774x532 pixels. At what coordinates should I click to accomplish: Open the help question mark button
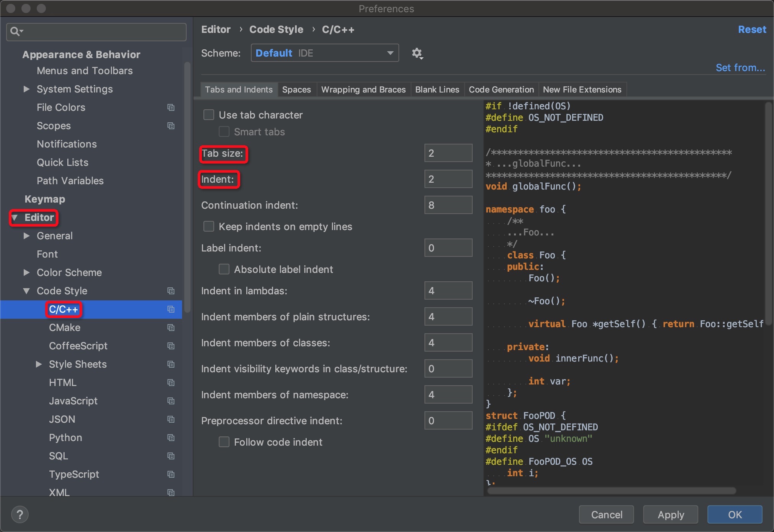click(x=20, y=514)
